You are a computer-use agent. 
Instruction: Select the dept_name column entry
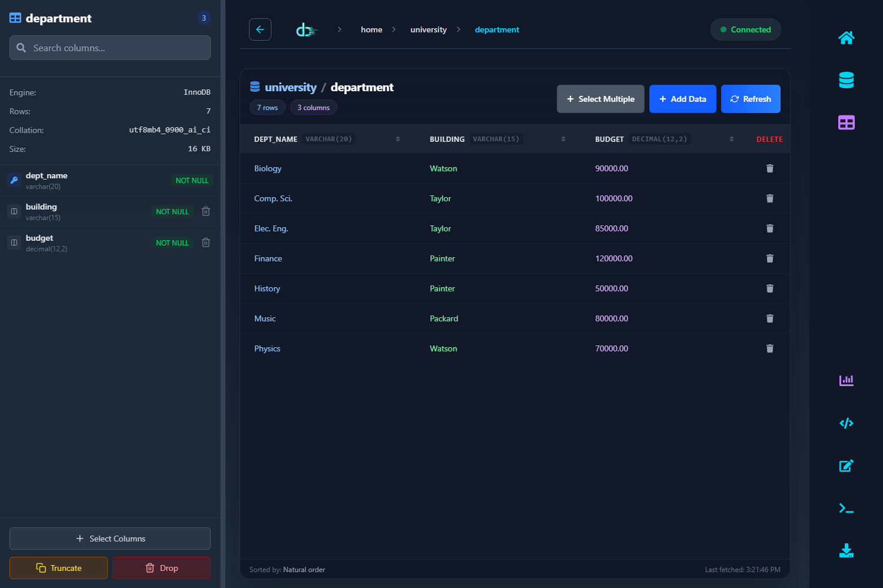(x=110, y=180)
